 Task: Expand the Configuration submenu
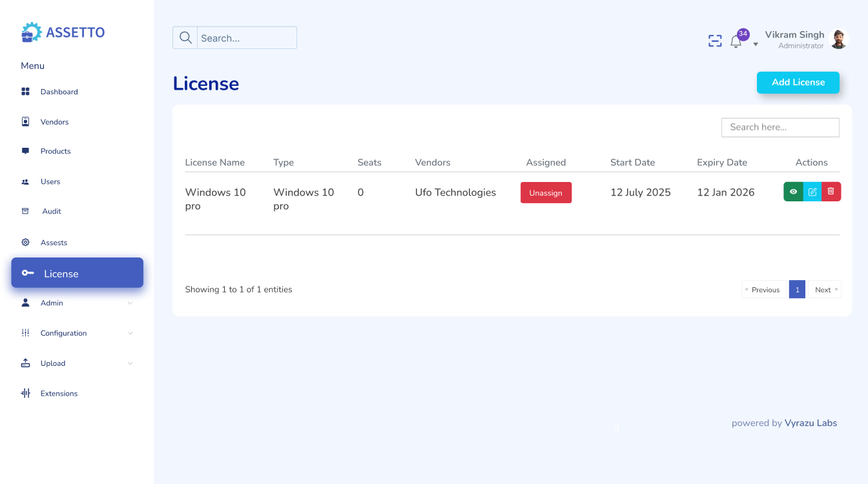pyautogui.click(x=130, y=334)
